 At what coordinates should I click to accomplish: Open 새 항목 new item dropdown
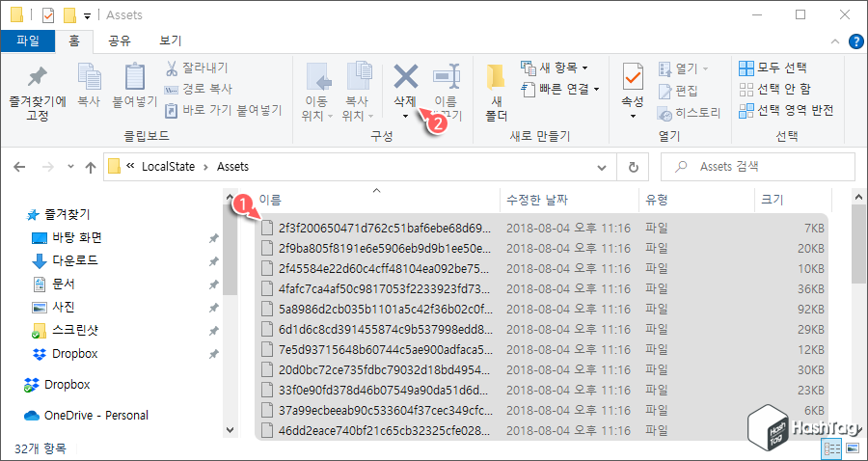[556, 68]
